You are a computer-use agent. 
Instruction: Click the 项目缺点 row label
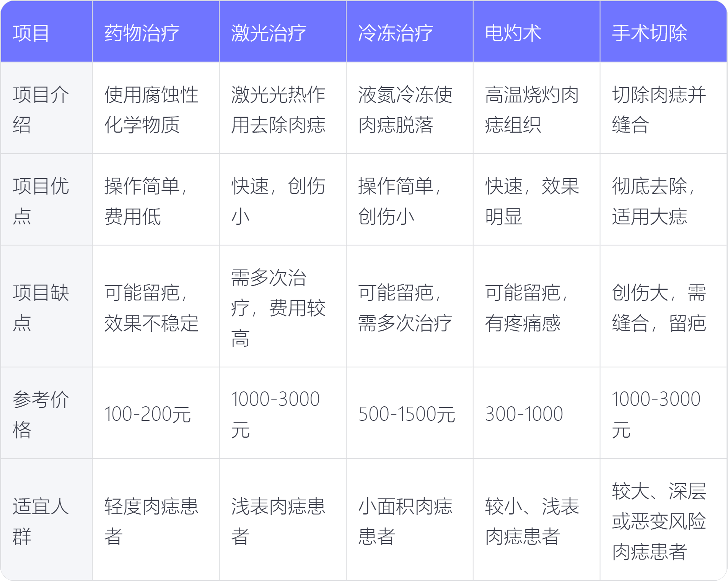(41, 308)
